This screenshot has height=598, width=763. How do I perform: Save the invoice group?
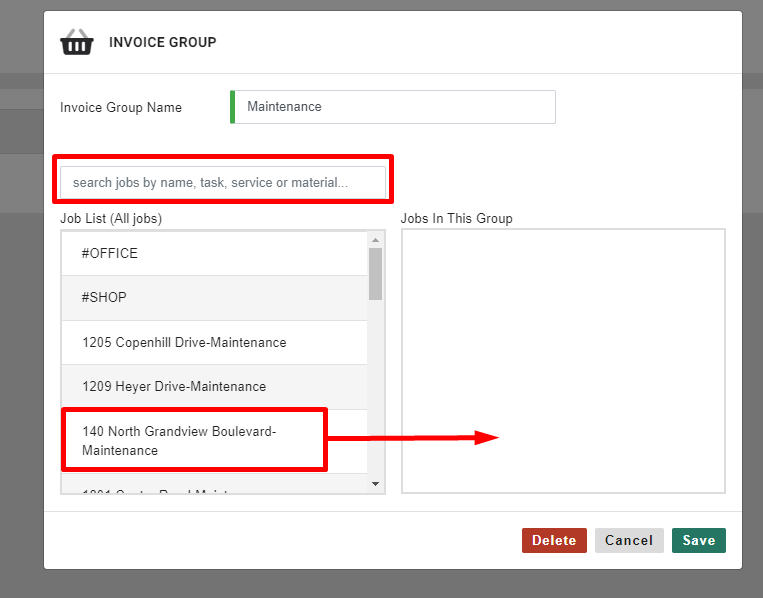699,541
